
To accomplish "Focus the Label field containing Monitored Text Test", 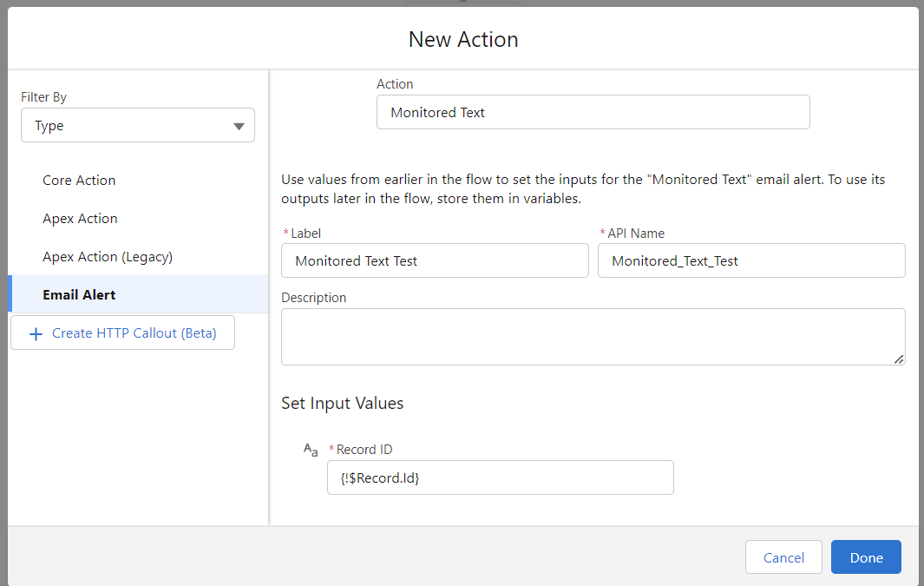I will tap(435, 260).
